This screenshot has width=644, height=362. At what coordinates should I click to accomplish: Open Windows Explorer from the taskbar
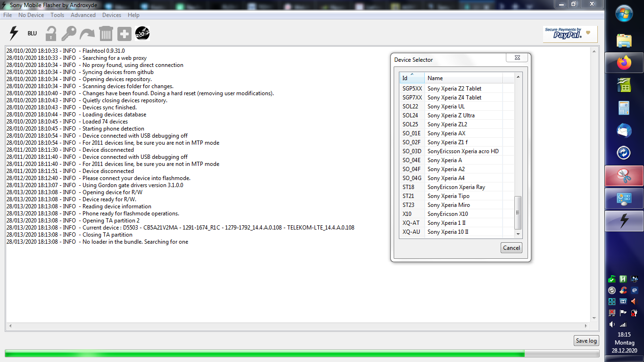pyautogui.click(x=624, y=41)
